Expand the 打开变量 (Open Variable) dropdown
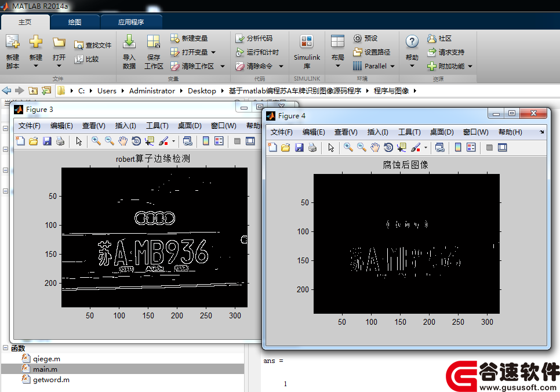560x392 pixels. pyautogui.click(x=213, y=52)
